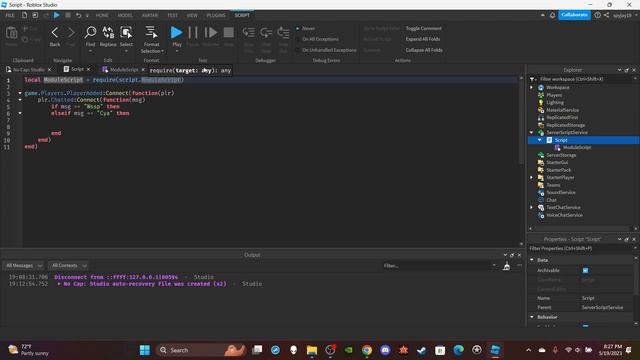The image size is (640, 360).
Task: Click Collapse All Folds action
Action: (x=424, y=50)
